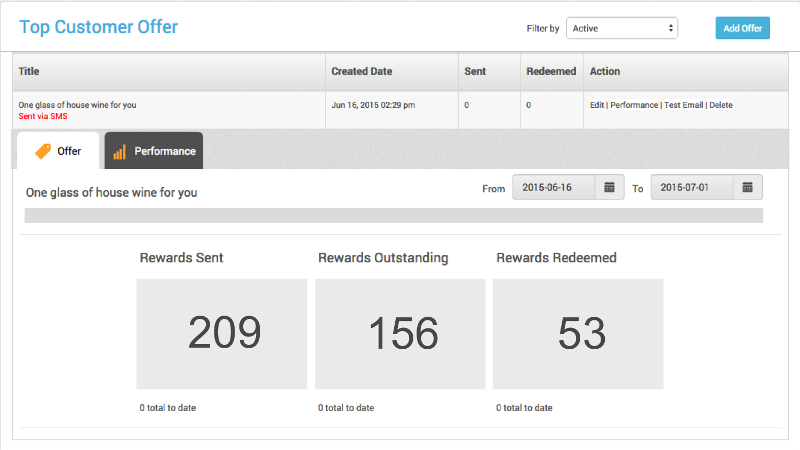
Task: Click the Edit link in Action column
Action: (597, 105)
